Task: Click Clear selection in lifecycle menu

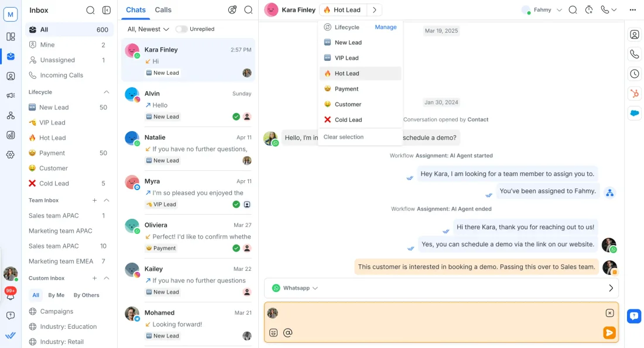Action: coord(344,137)
